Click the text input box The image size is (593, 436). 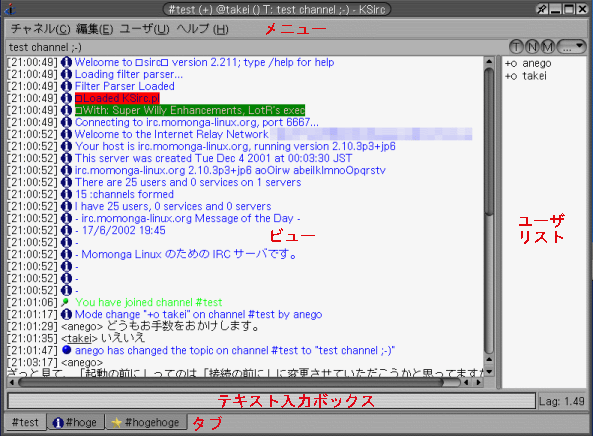[271, 401]
